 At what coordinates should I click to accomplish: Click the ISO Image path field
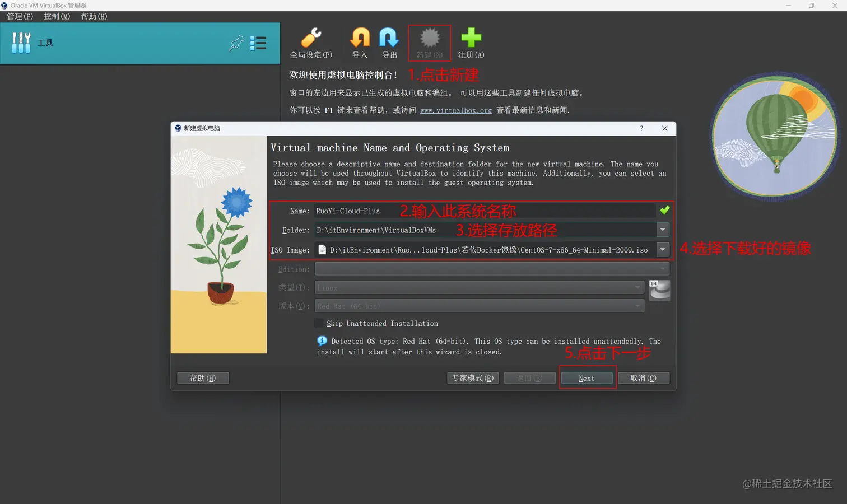[485, 250]
